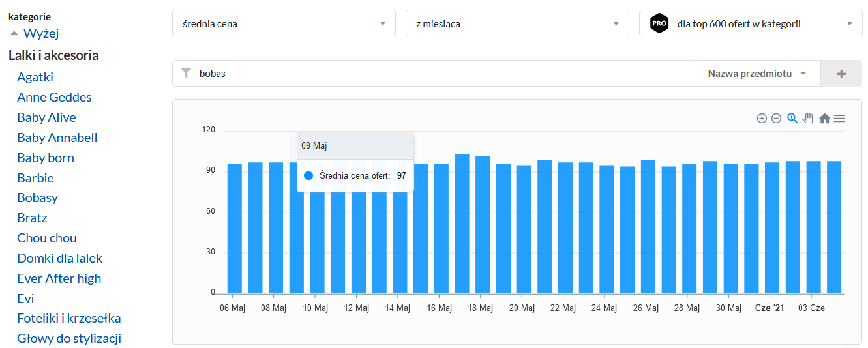This screenshot has height=348, width=868.
Task: Click the chart zoom out minus icon
Action: point(776,118)
